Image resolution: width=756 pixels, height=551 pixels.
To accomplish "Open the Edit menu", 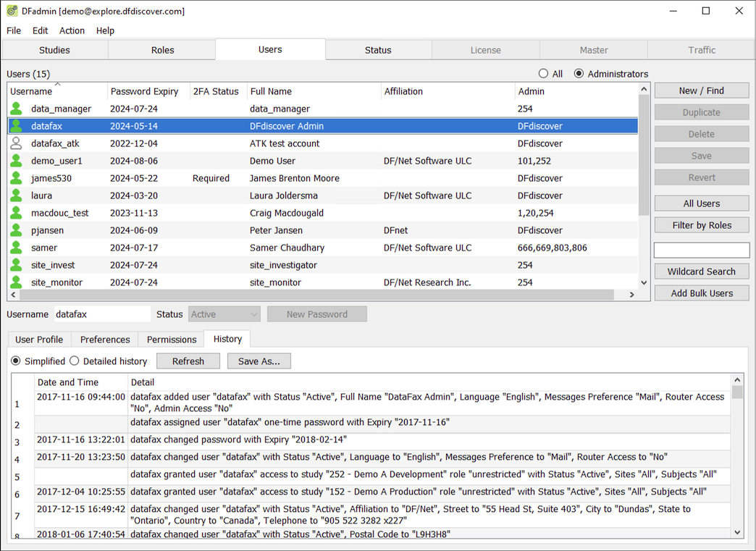I will (x=40, y=30).
